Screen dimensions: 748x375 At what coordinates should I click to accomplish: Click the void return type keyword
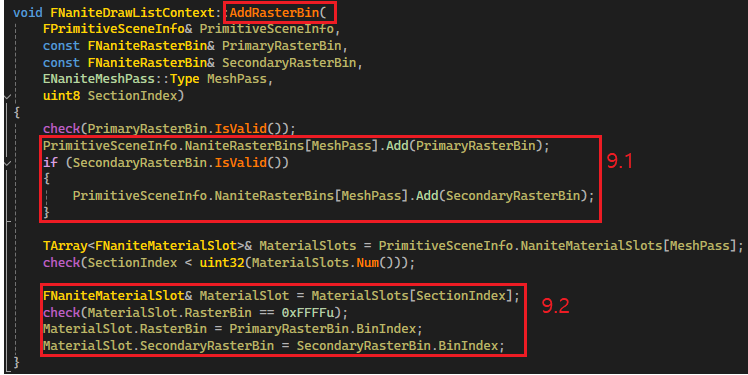(28, 12)
